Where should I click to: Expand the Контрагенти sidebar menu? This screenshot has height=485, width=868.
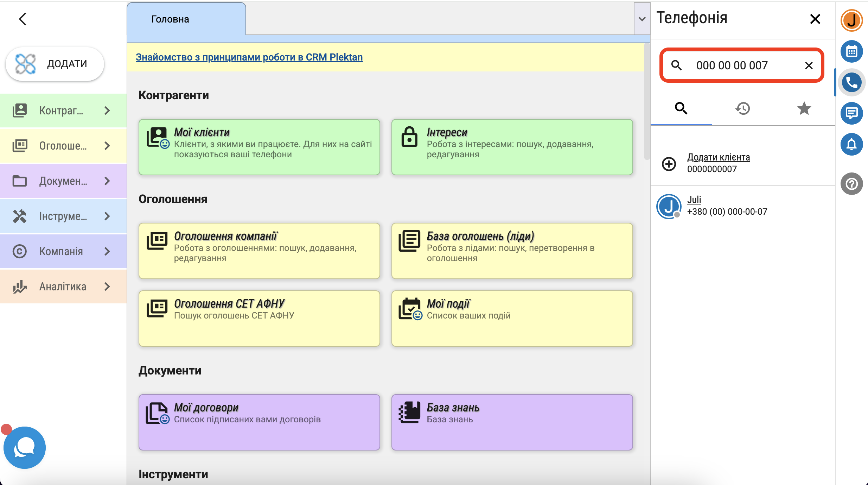[x=107, y=111]
